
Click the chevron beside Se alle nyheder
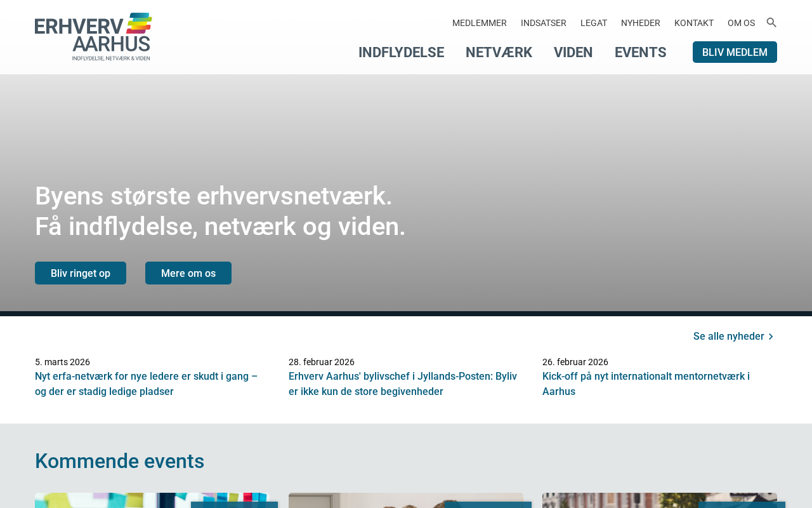pos(771,337)
